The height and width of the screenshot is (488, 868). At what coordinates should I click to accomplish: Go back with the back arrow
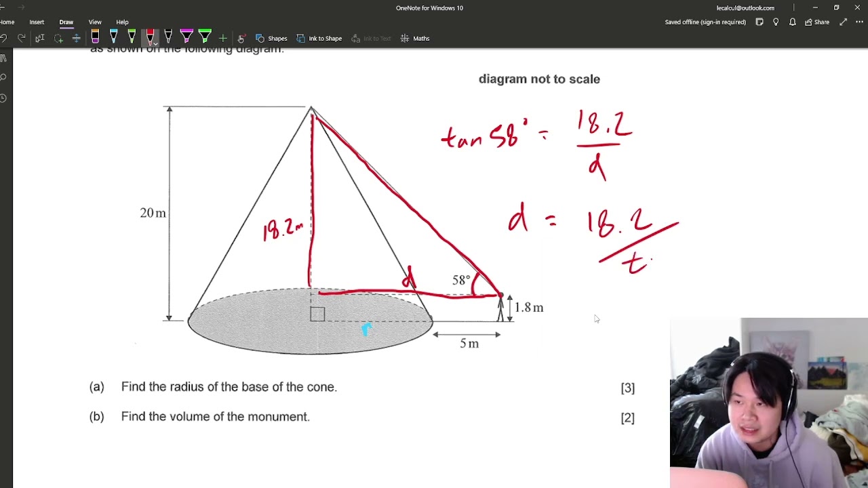[x=3, y=7]
